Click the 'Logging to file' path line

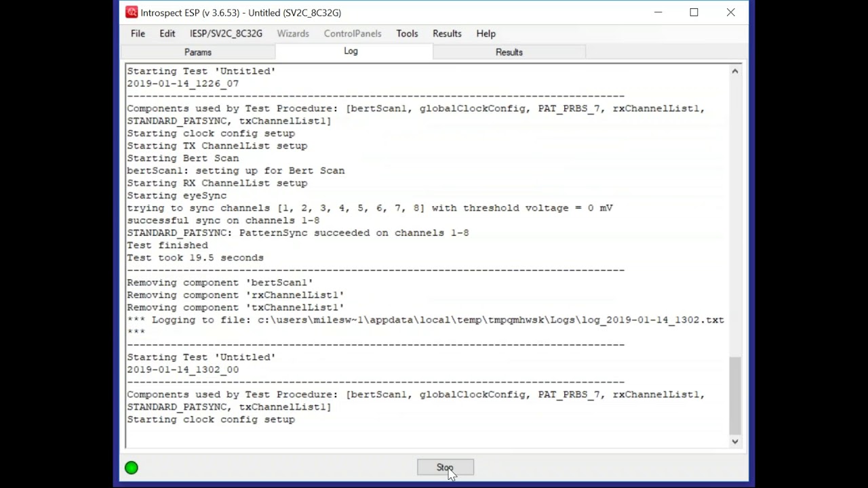point(426,320)
